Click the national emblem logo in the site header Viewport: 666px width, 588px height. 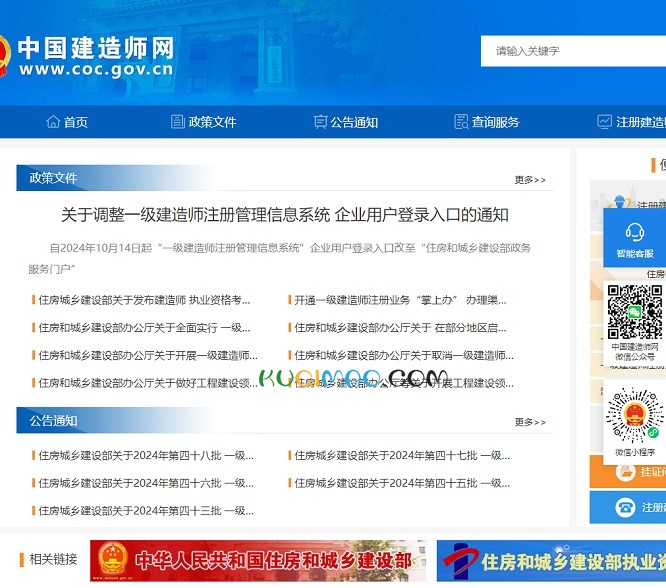coord(4,56)
